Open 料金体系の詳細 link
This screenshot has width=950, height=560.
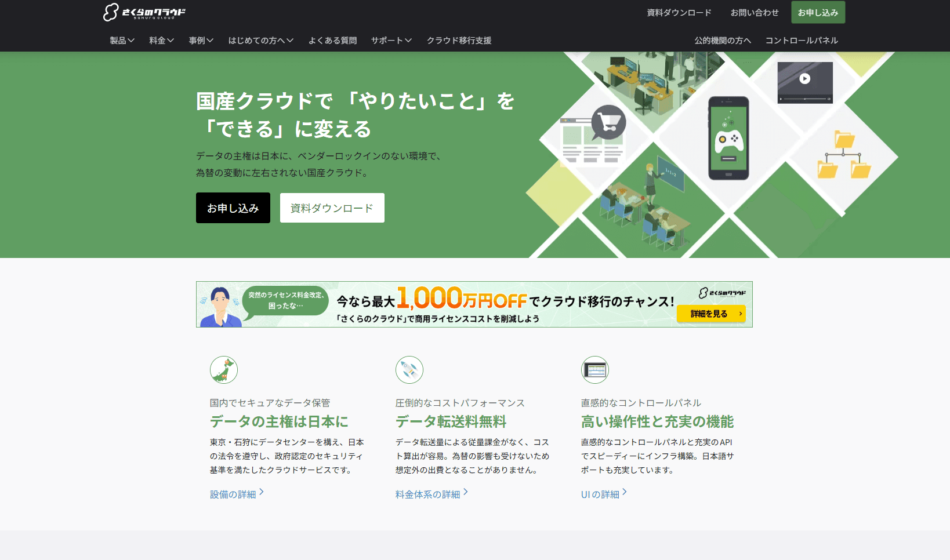pos(428,494)
